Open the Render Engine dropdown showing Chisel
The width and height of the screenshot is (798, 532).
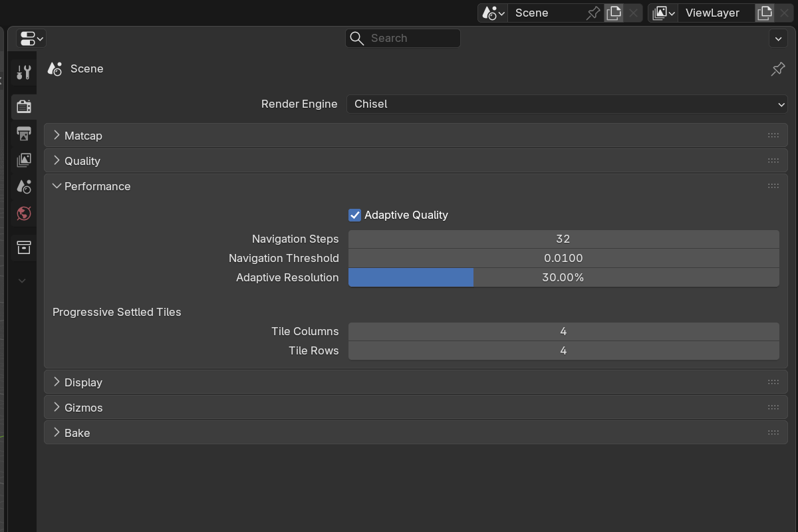pos(567,104)
